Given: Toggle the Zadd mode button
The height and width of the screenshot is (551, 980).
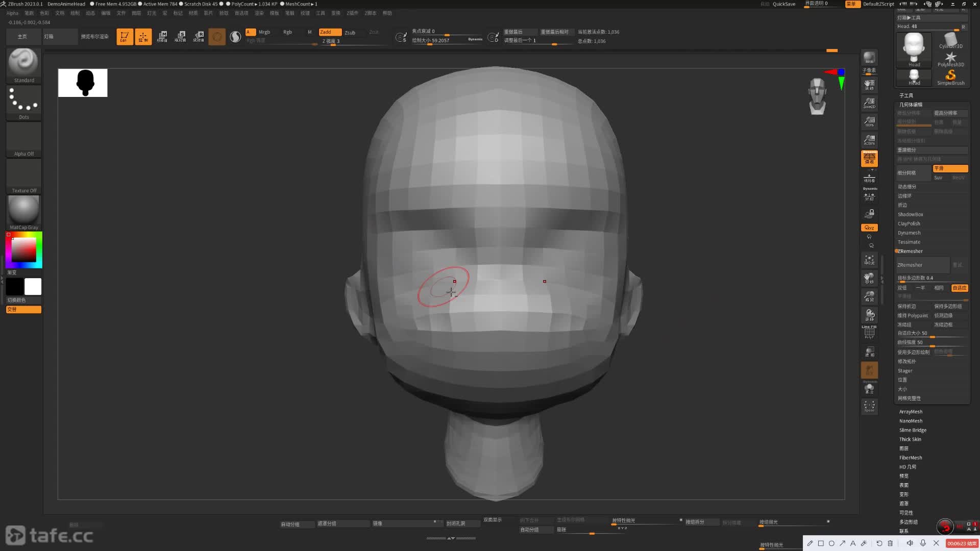Looking at the screenshot, I should coord(330,32).
